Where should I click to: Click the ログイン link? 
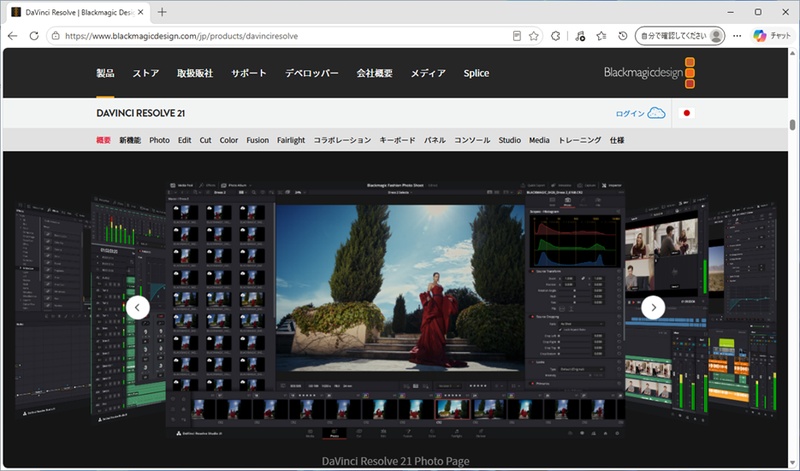tap(630, 113)
